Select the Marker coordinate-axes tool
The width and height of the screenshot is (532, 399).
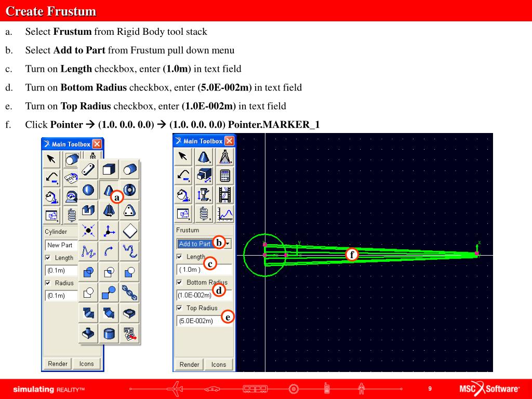109,231
